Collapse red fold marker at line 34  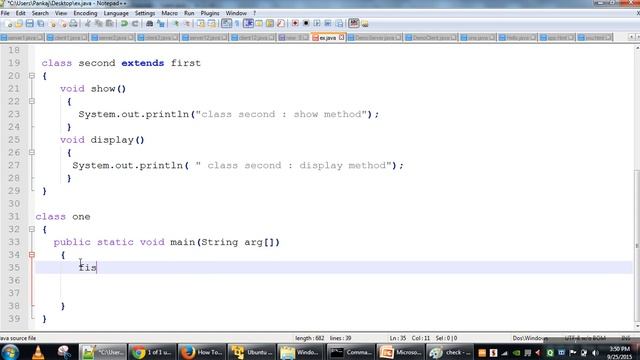coord(32,255)
